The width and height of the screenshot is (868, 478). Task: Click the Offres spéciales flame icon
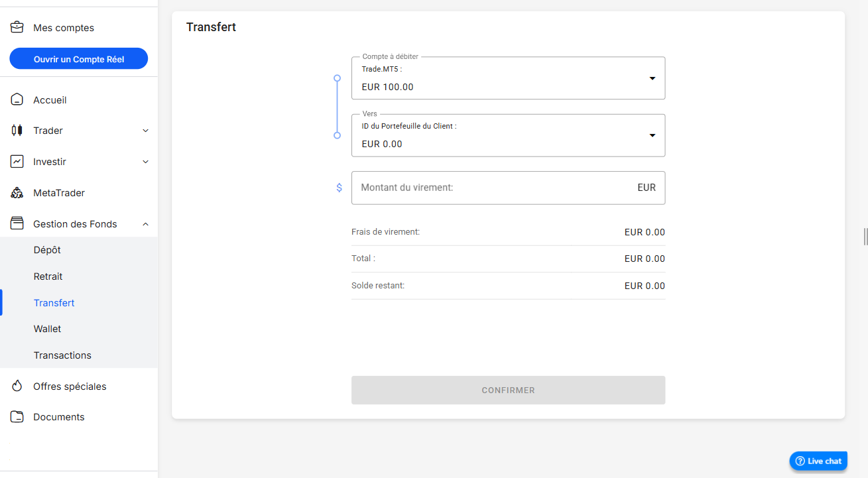click(17, 387)
